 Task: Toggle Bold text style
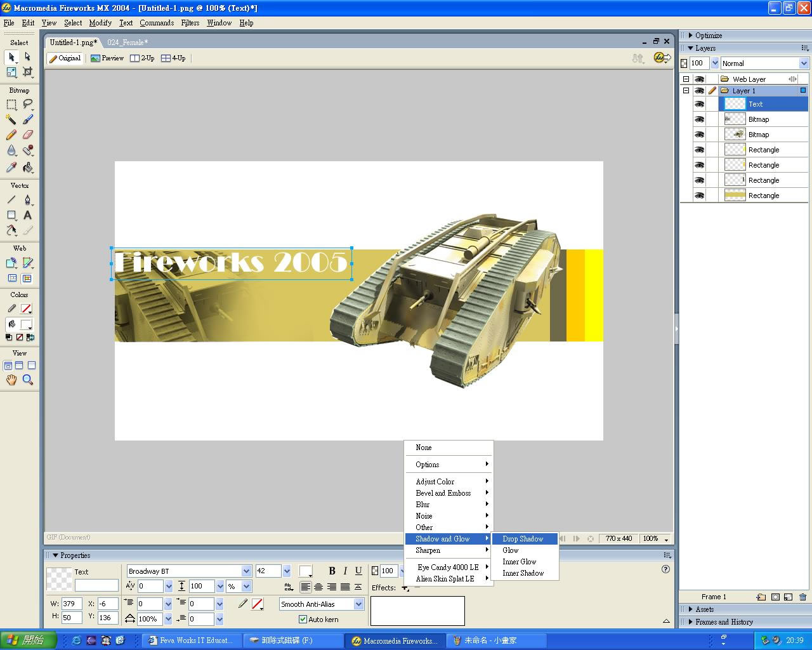click(x=332, y=571)
